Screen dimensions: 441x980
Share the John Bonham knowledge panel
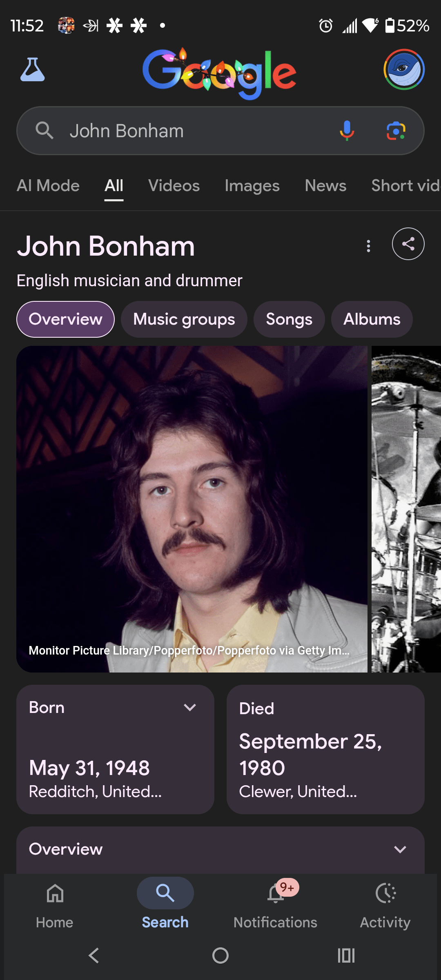[408, 244]
